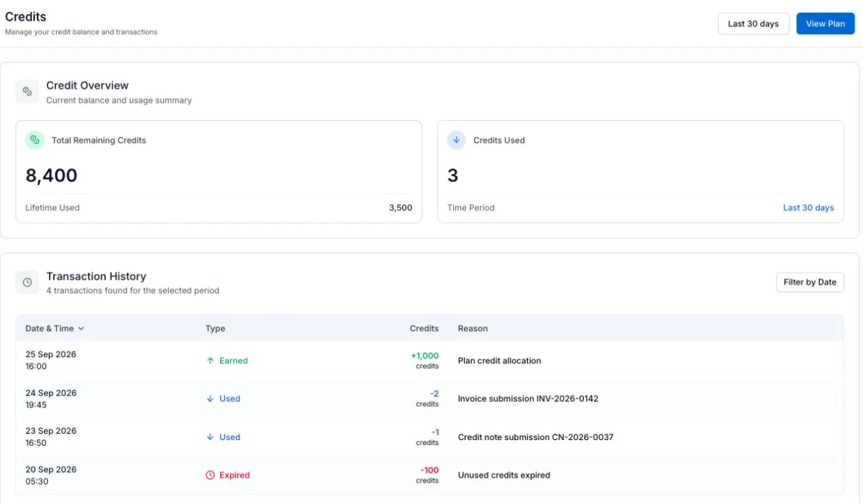
Task: Click the Time Period label
Action: click(471, 208)
